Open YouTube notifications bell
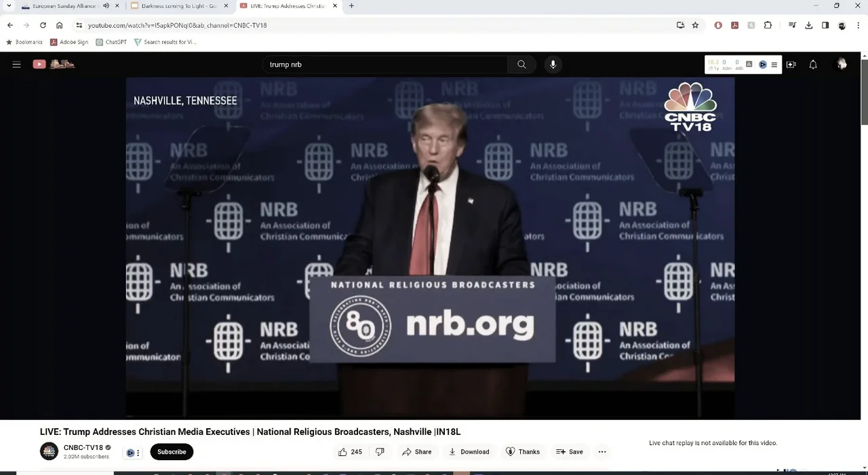Screen dimensions: 868x475 click(813, 64)
